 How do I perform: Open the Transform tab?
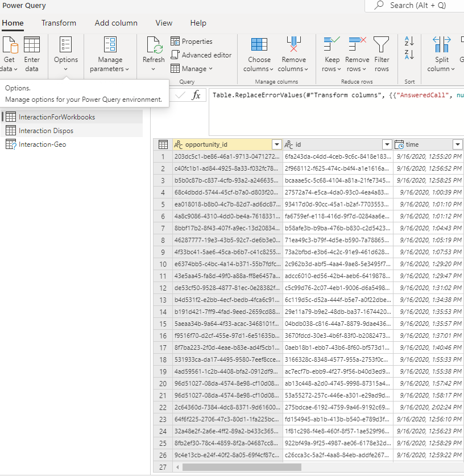pos(59,23)
